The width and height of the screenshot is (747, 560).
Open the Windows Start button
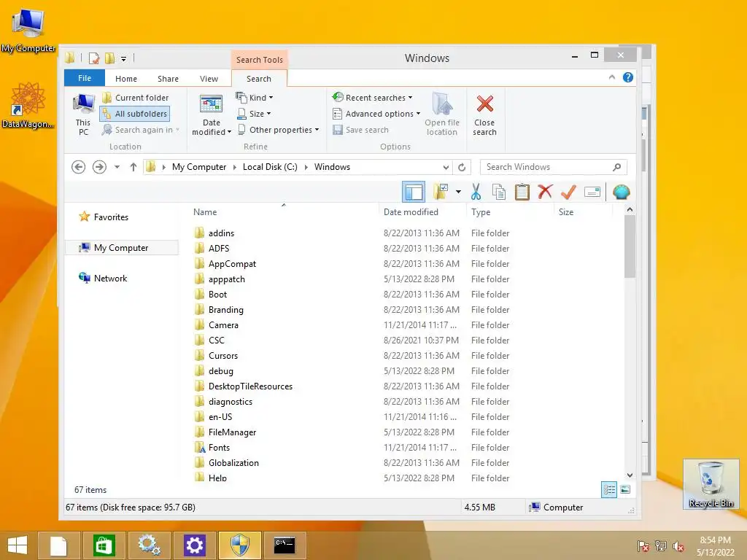(x=18, y=545)
